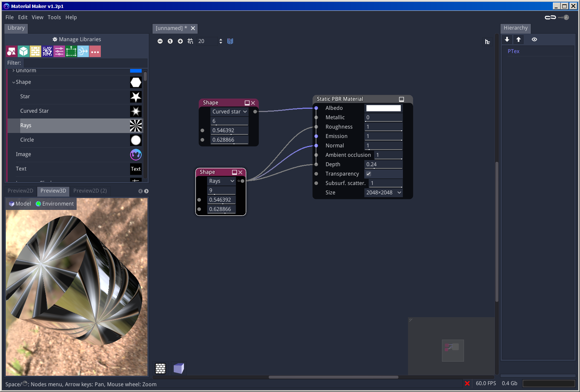The image size is (580, 392).
Task: Click the zoom out icon in graph toolbar
Action: (160, 41)
